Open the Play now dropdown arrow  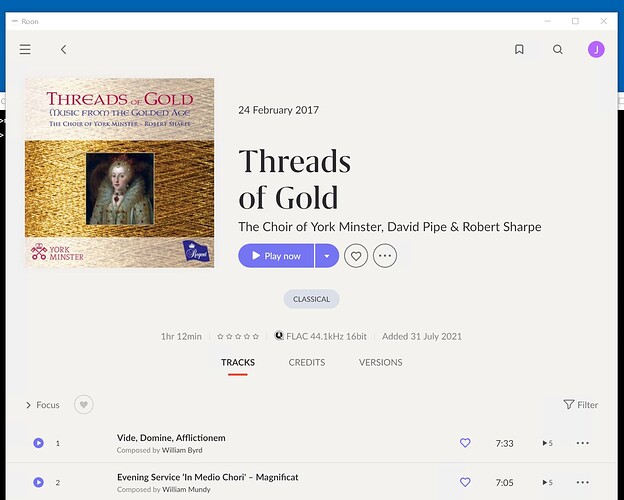(x=327, y=256)
